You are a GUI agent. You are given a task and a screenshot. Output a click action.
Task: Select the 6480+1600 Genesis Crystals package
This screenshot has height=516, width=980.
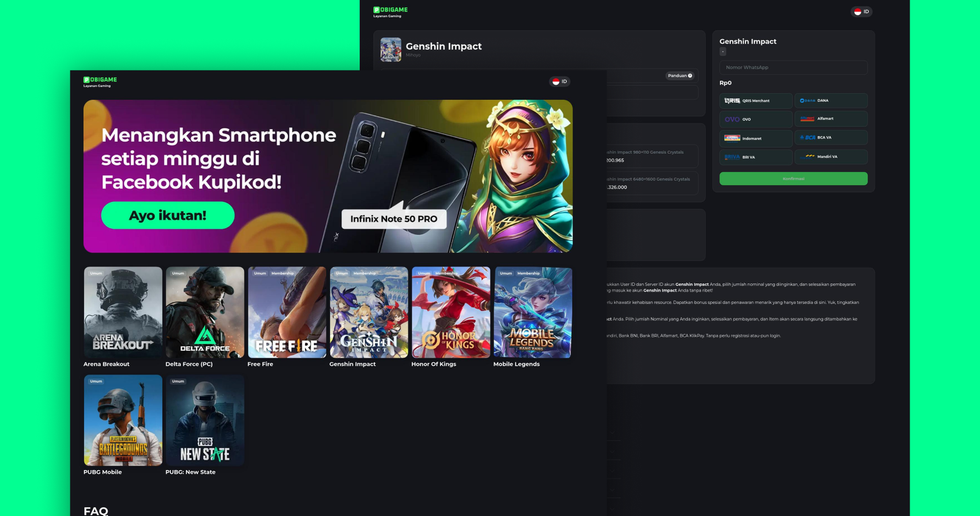click(651, 183)
